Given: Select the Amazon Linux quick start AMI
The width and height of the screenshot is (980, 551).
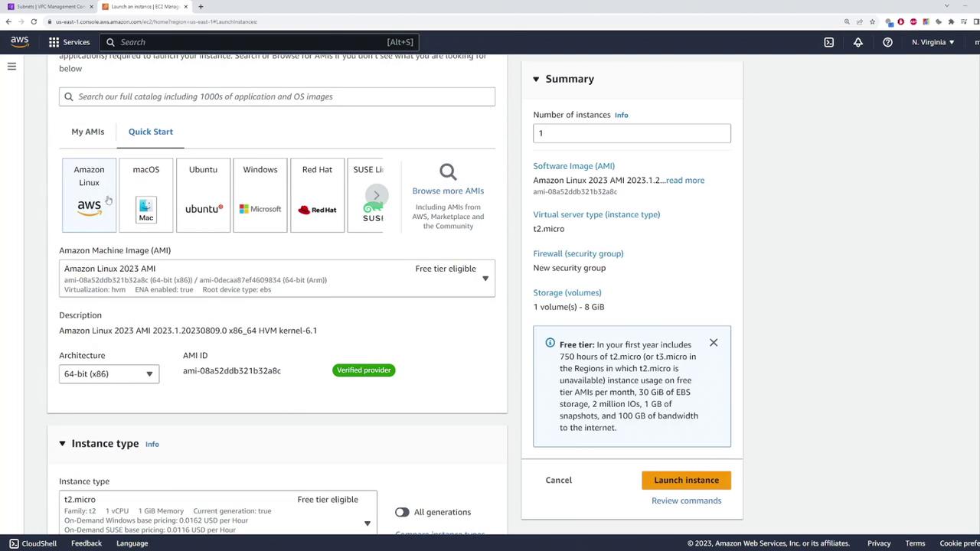Looking at the screenshot, I should [x=89, y=195].
